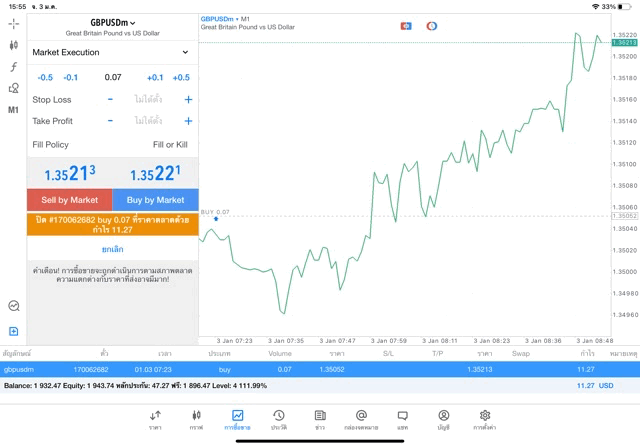Open the Mailbox tab

pyautogui.click(x=361, y=419)
